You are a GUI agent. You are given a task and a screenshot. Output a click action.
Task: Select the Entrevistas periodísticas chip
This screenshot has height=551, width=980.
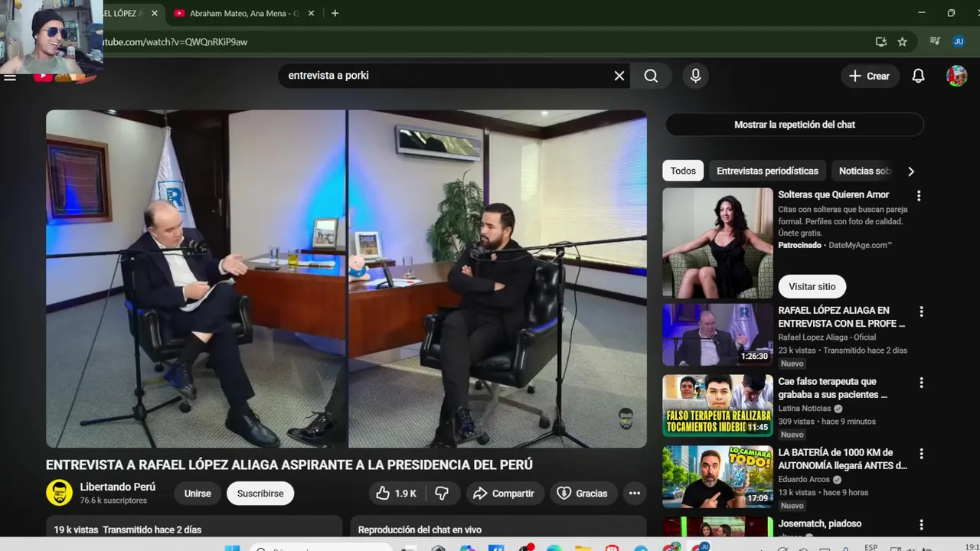767,171
